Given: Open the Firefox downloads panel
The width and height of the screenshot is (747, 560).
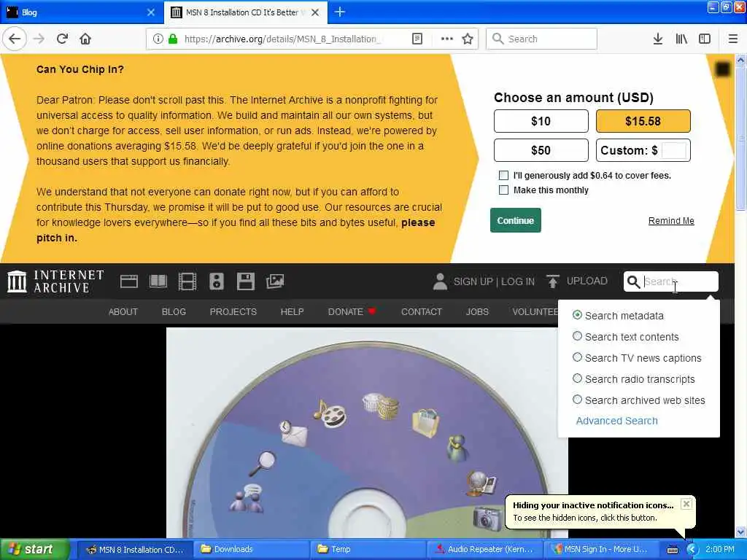Looking at the screenshot, I should (657, 39).
